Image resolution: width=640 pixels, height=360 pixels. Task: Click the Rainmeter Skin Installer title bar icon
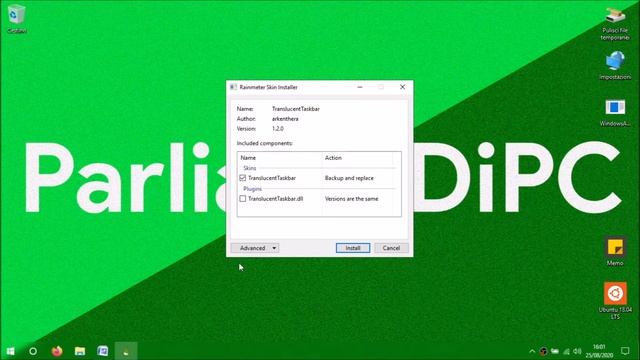pyautogui.click(x=233, y=87)
